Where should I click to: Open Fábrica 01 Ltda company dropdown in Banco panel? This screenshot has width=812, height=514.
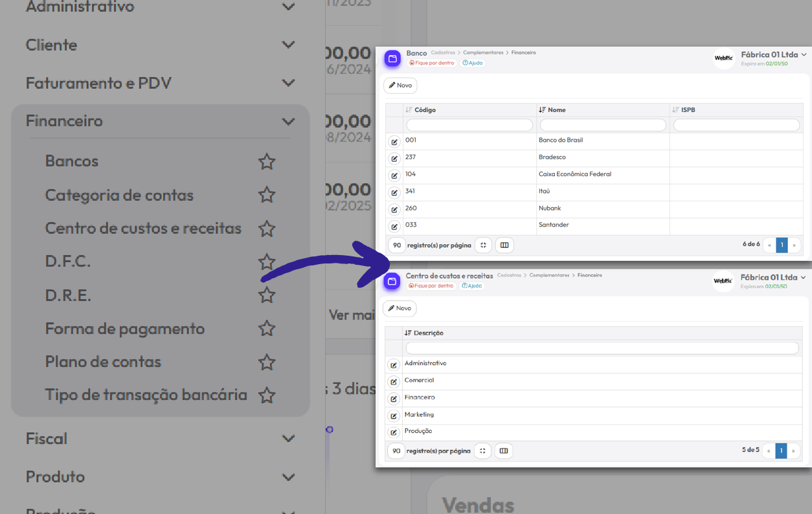point(773,55)
